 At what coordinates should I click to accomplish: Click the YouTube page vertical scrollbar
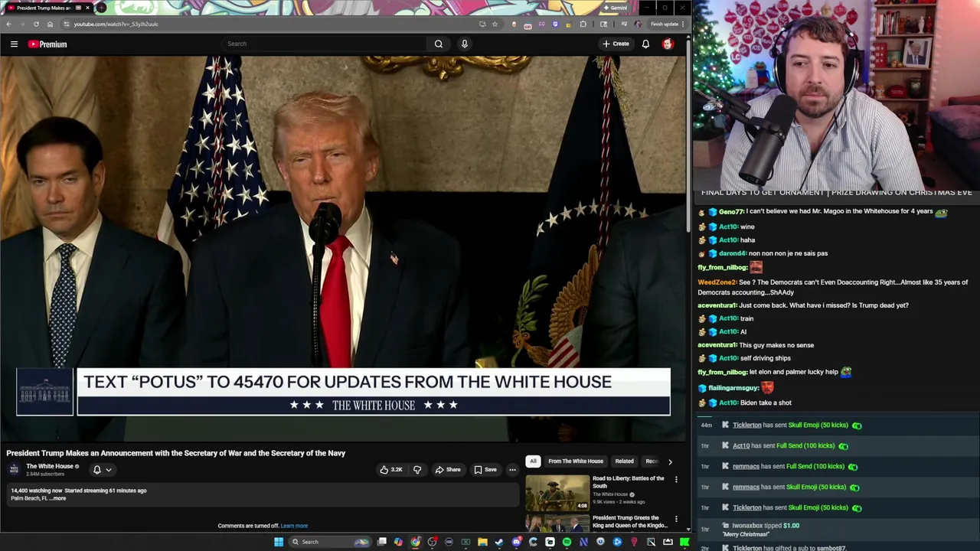click(688, 138)
